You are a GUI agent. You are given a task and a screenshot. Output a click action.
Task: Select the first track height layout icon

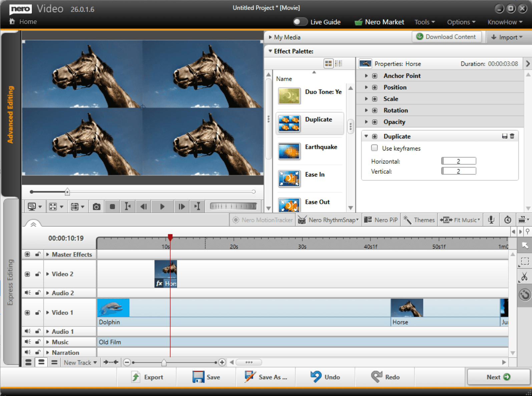click(x=28, y=362)
